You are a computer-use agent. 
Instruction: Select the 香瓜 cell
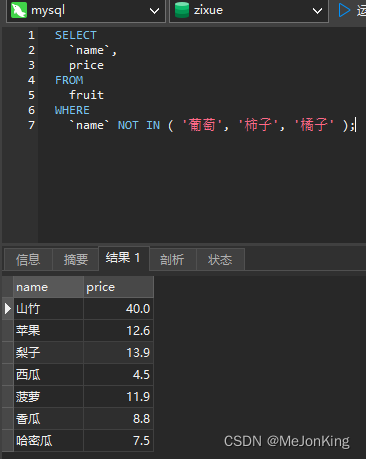coord(48,419)
